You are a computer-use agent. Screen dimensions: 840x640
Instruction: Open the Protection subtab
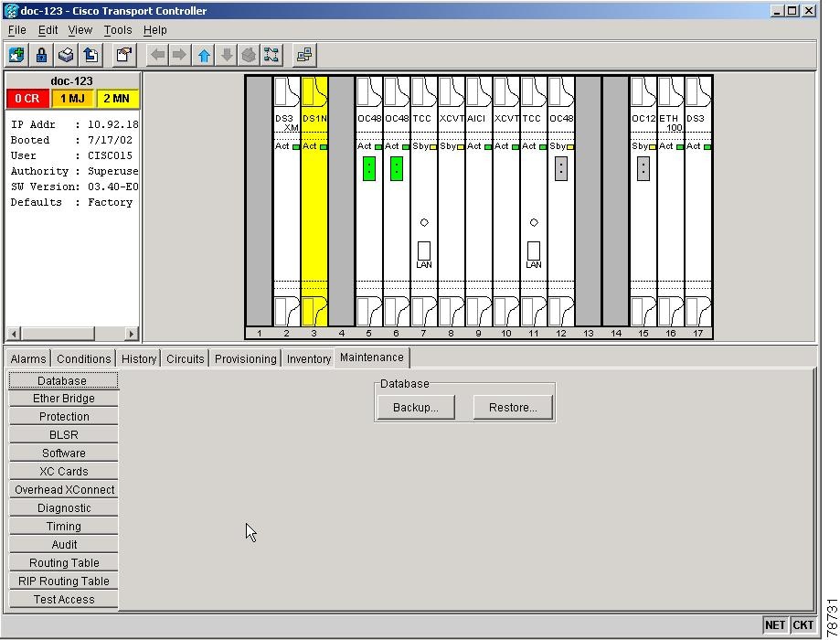63,417
